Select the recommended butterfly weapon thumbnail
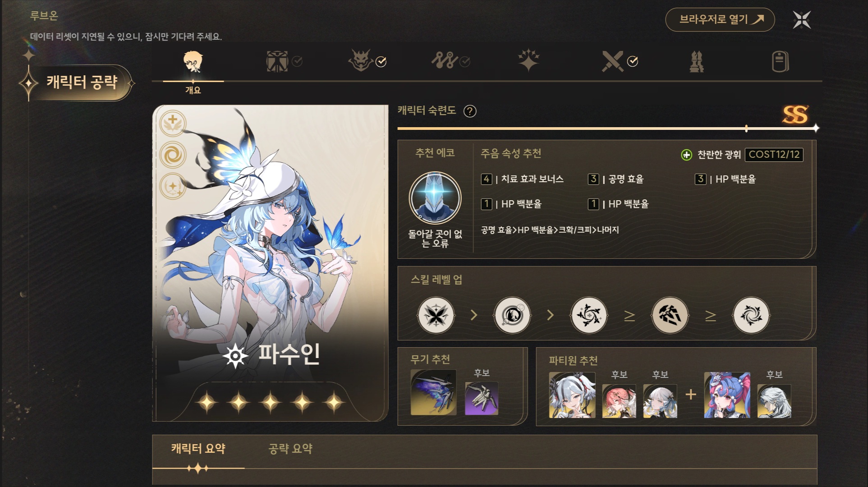 coord(433,392)
